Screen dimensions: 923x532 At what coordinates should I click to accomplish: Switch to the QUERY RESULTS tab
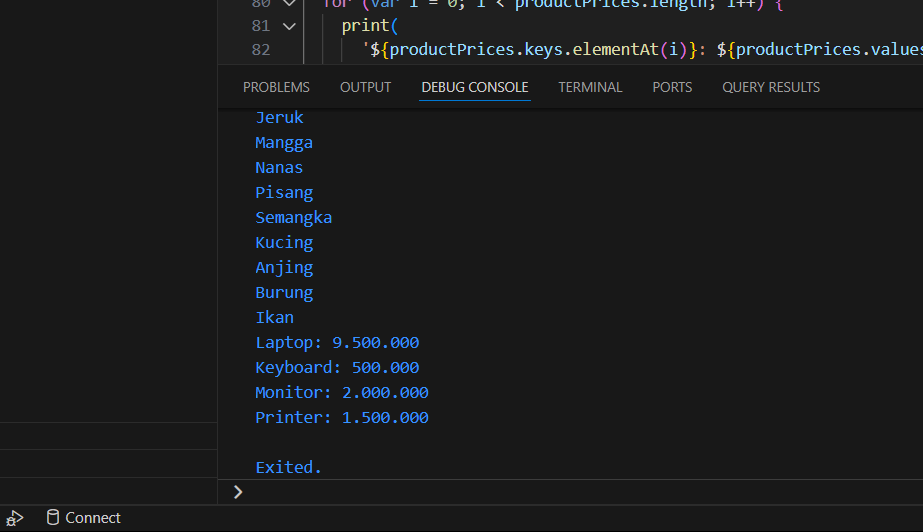(770, 87)
